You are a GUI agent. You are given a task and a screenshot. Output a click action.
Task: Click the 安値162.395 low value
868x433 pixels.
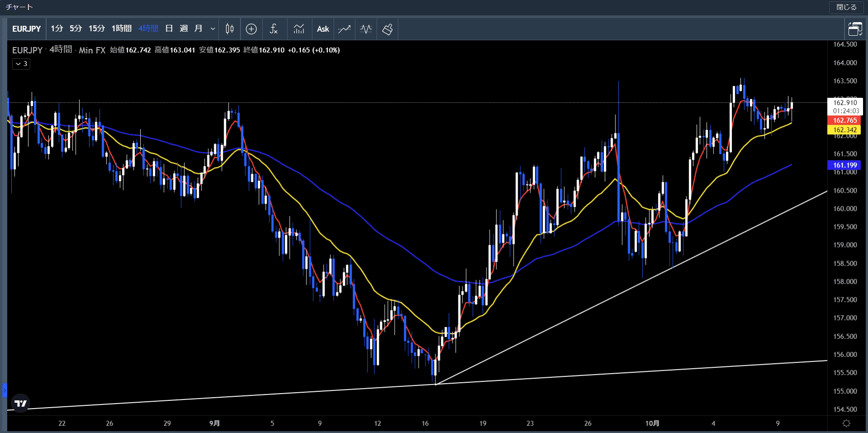[219, 50]
